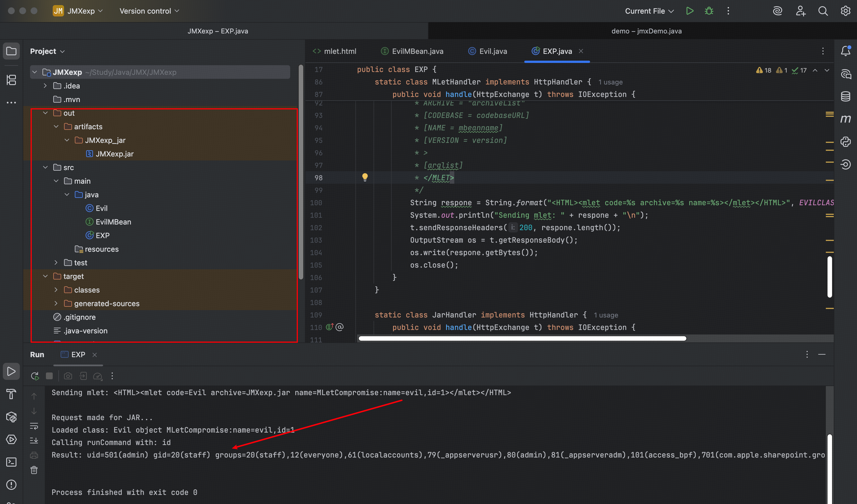Toggle soft-wrap in the Run console
857x504 pixels.
34,426
